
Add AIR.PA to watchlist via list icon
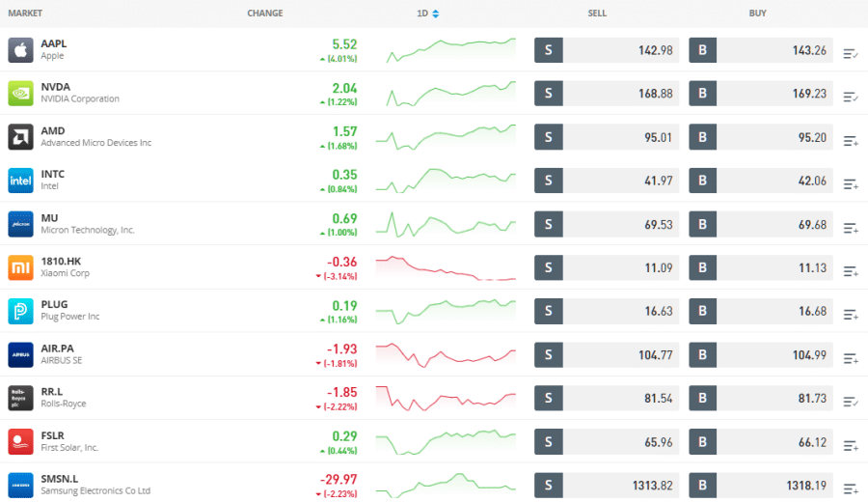click(851, 358)
